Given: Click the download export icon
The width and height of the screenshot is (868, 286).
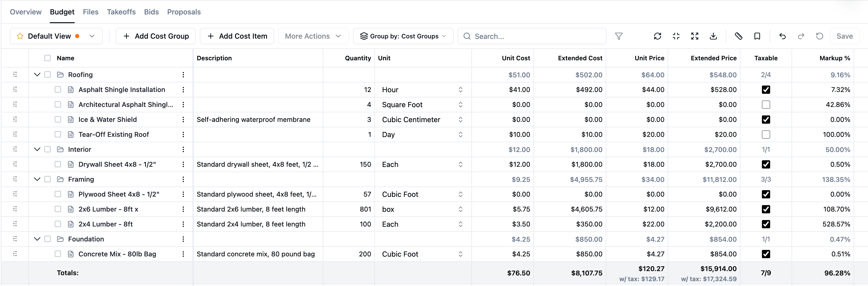Looking at the screenshot, I should [x=713, y=36].
